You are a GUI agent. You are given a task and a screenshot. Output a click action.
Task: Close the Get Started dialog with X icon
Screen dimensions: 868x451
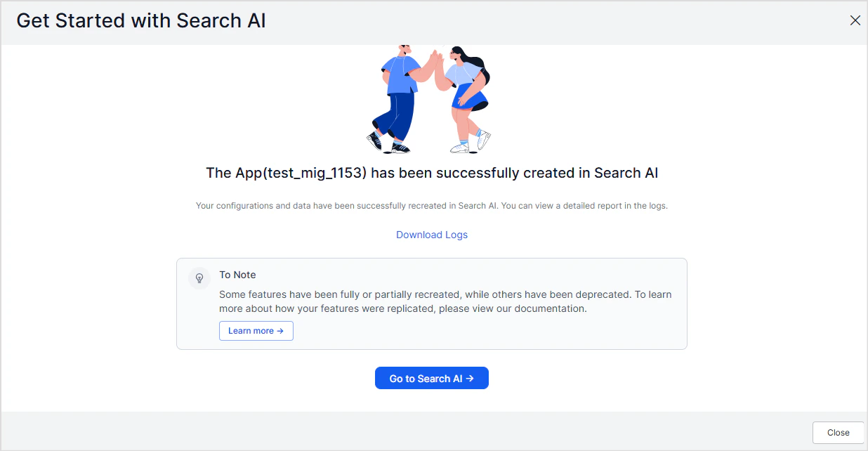[855, 20]
